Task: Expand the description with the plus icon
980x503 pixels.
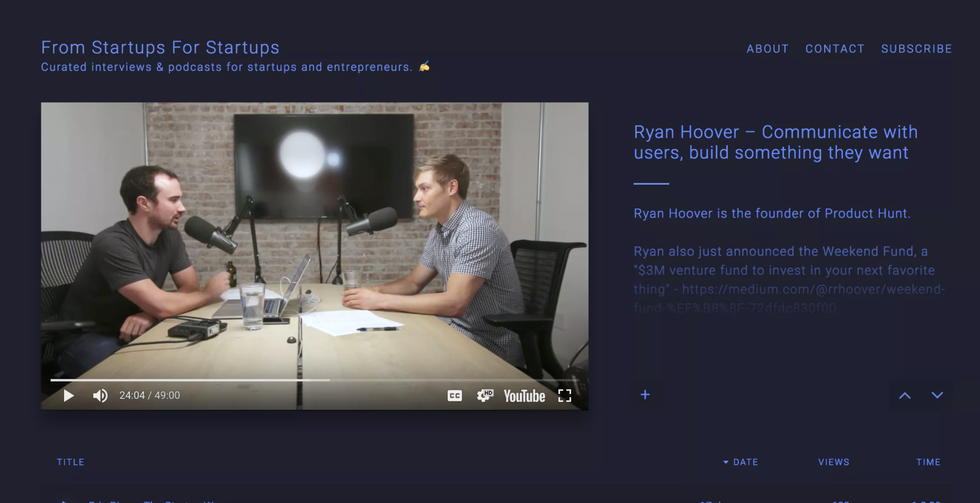Action: (645, 394)
